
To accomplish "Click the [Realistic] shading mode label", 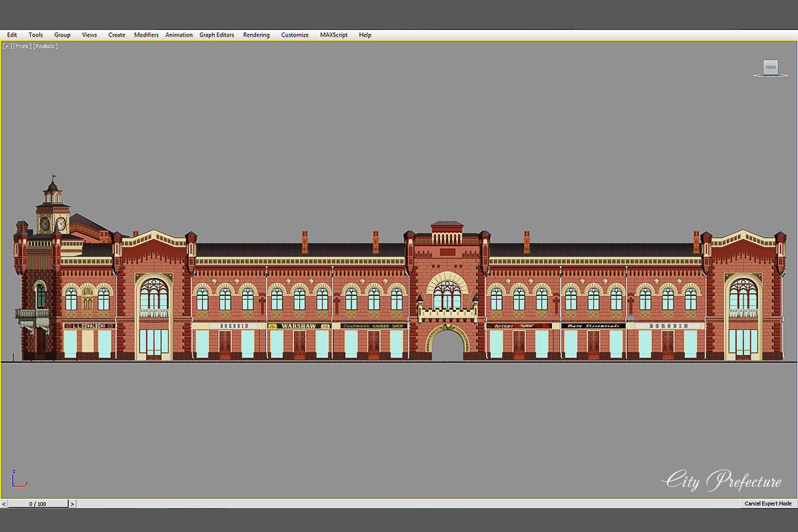I will tap(45, 46).
